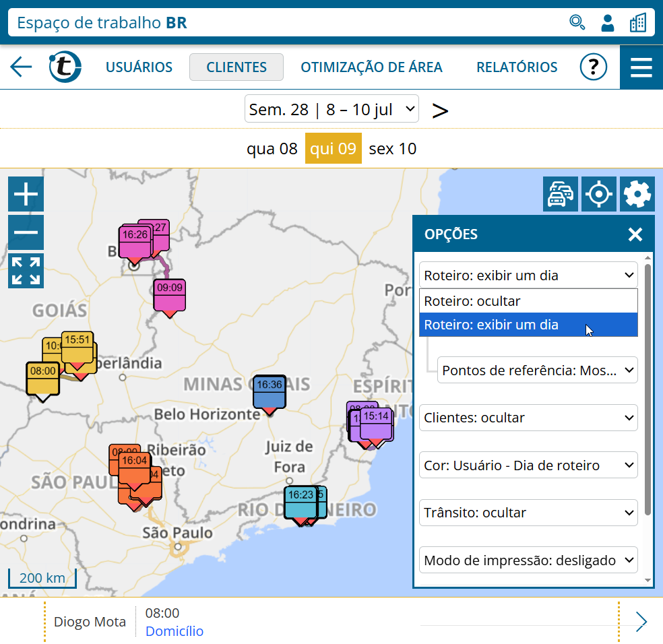Viewport: 663px width, 644px height.
Task: Open the help question mark icon
Action: pos(593,67)
